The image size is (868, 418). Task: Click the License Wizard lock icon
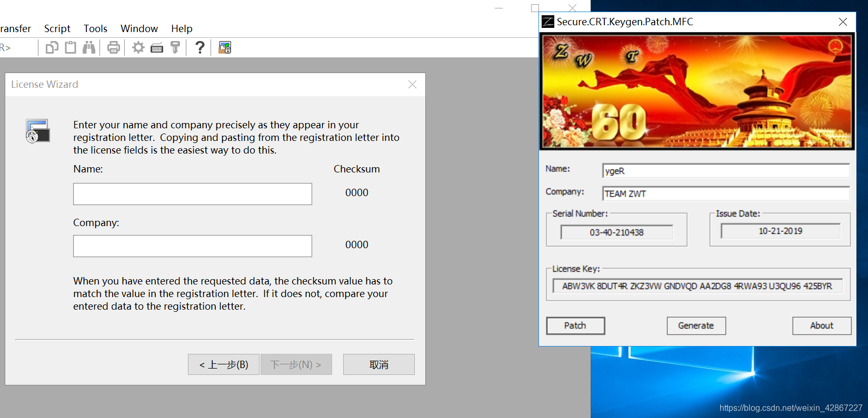point(38,131)
